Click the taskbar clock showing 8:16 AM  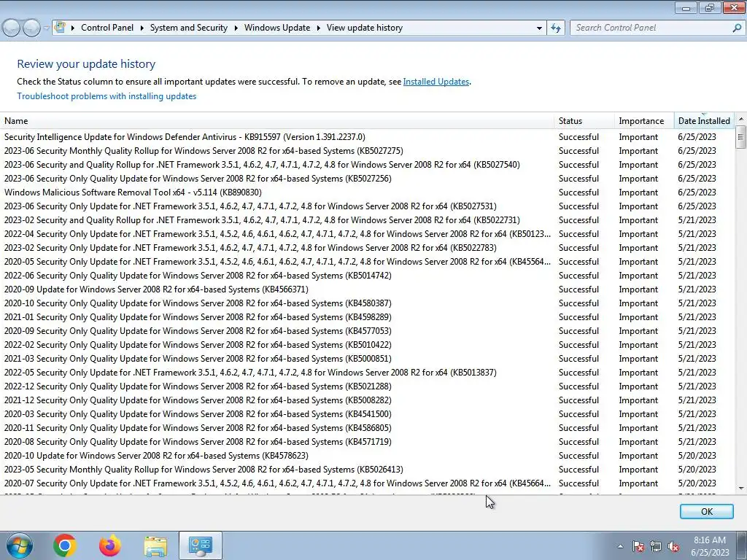pyautogui.click(x=710, y=546)
